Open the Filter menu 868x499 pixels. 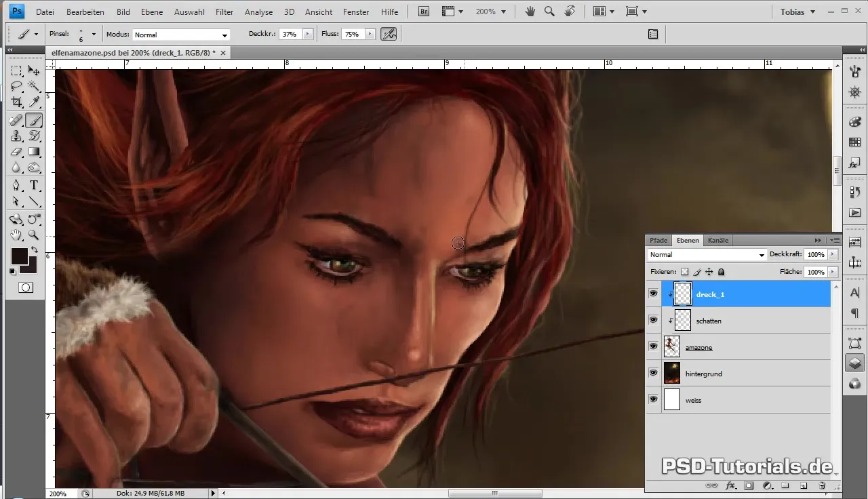224,12
